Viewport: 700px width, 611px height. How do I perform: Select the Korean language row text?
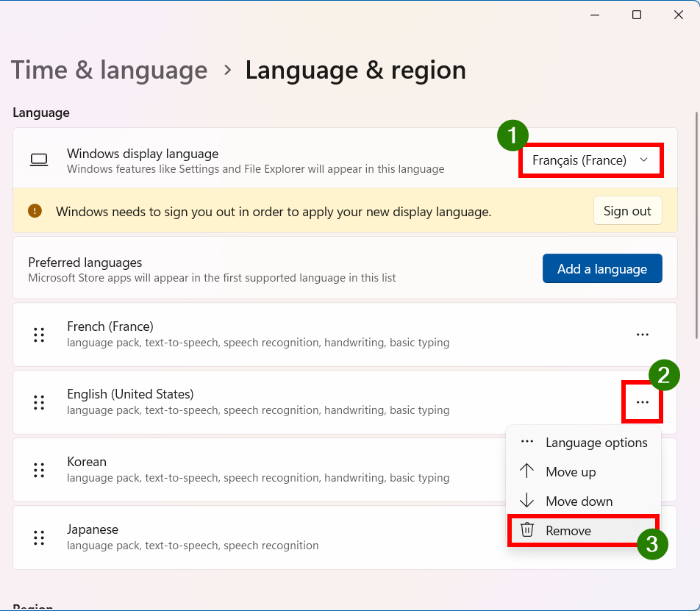tap(87, 462)
